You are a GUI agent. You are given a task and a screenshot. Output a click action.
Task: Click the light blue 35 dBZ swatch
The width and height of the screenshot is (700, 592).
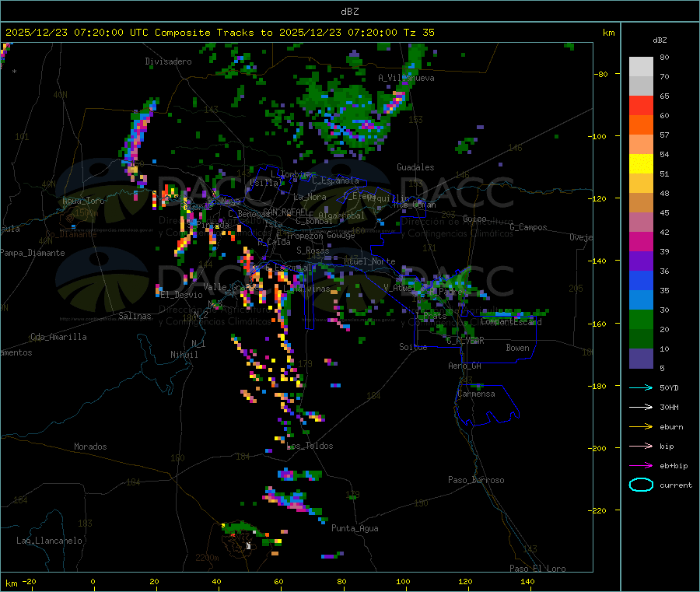(641, 300)
